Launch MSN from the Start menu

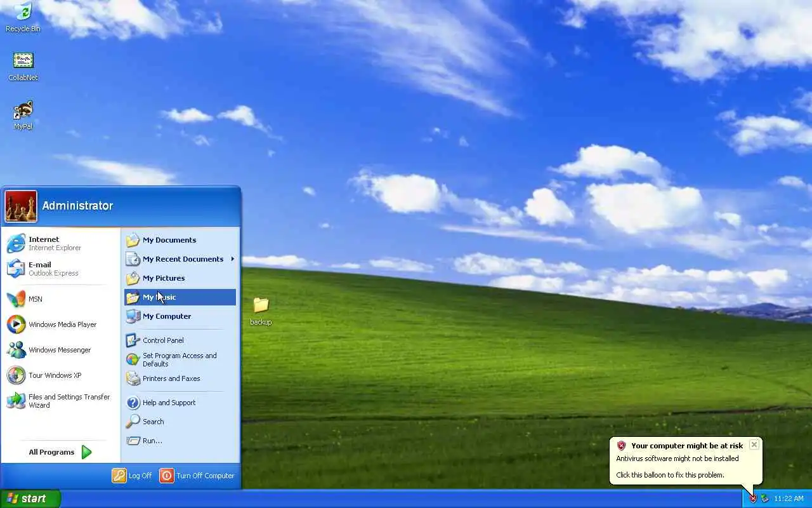(60, 298)
